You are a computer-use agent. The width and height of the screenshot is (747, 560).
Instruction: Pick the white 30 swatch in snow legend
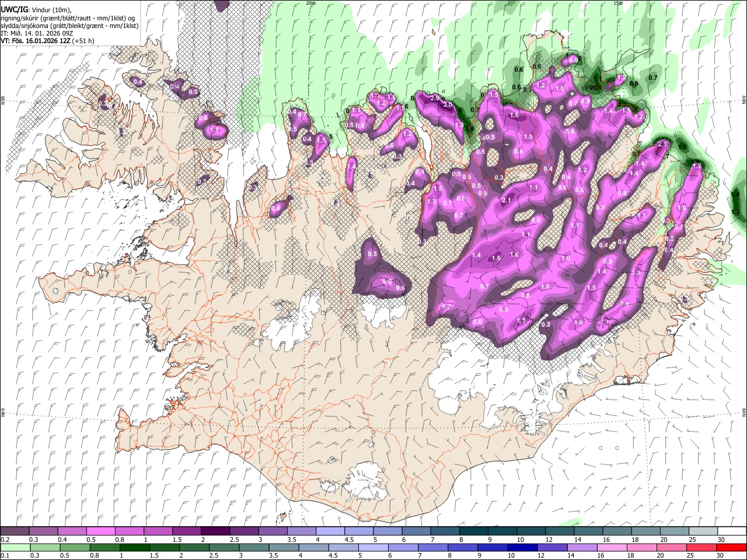click(732, 531)
